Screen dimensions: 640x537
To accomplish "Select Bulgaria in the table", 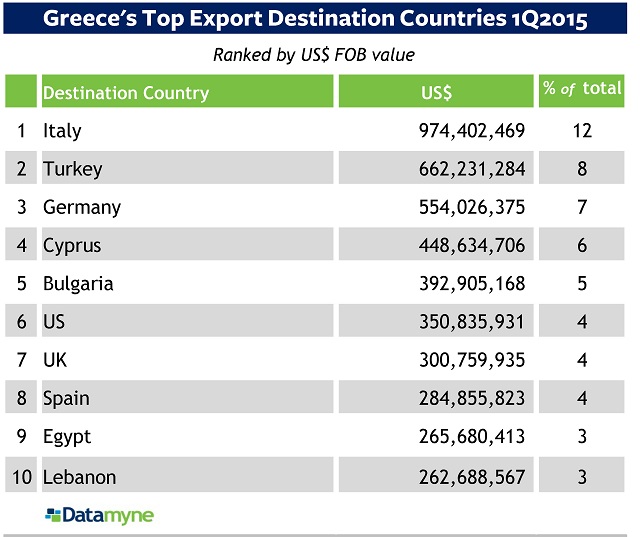I will [78, 284].
